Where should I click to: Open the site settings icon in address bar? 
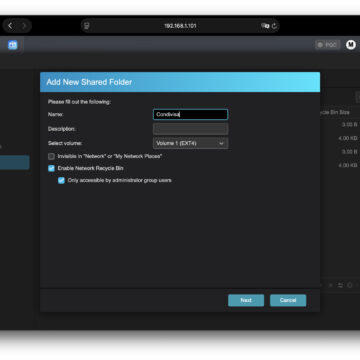(x=87, y=26)
